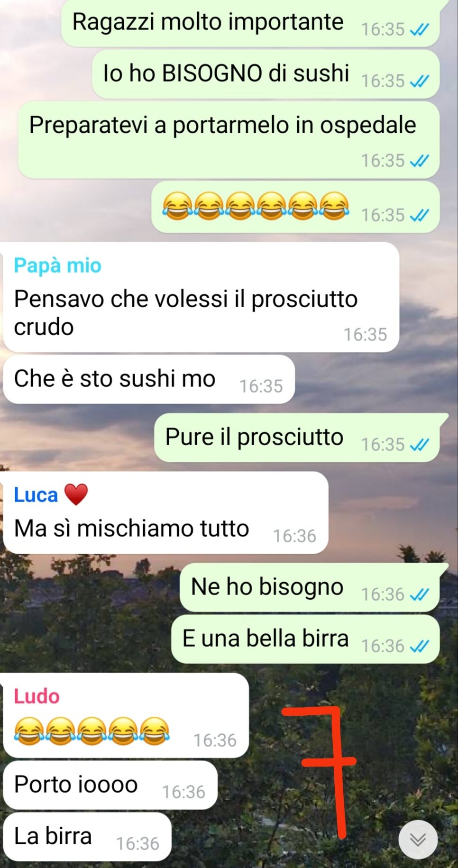Select message 'Pensavo che volessi il prosciutto crudo'

coord(201,297)
